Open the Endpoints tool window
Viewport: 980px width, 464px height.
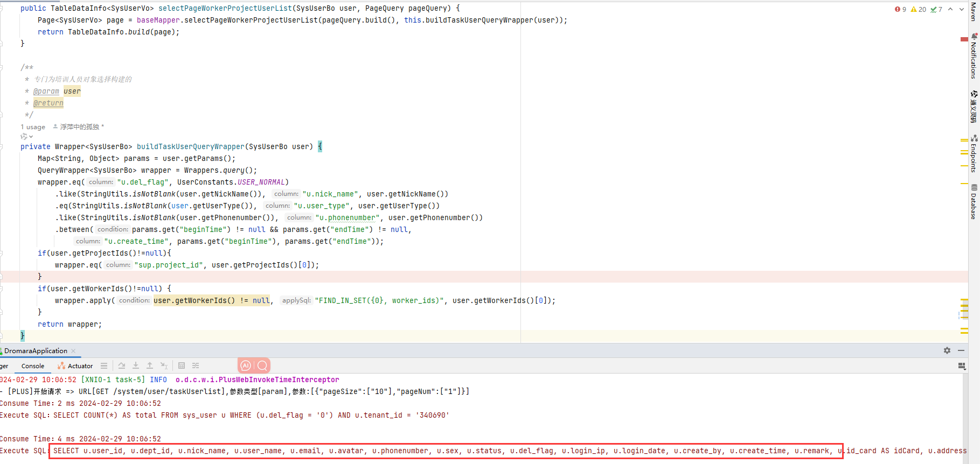coord(974,153)
